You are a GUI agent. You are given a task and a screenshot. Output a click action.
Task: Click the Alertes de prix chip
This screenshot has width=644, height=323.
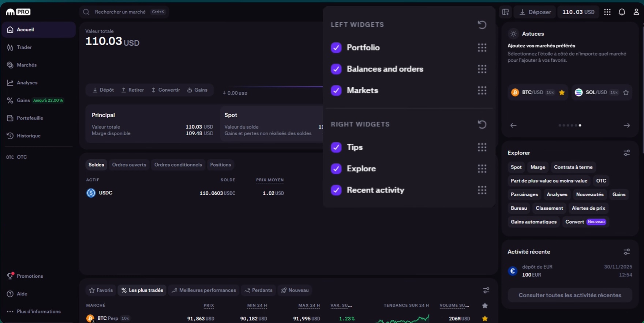[x=588, y=208]
